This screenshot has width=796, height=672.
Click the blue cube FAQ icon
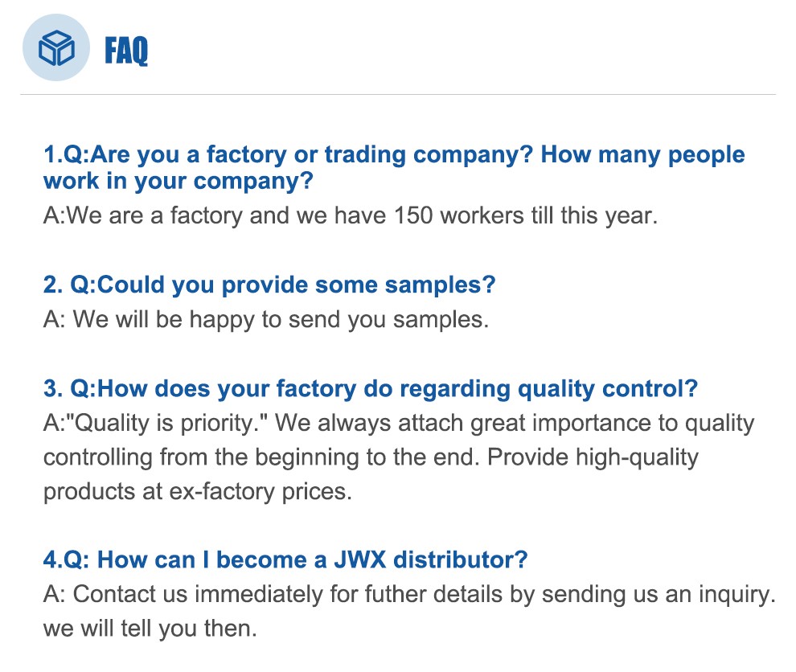(x=56, y=50)
